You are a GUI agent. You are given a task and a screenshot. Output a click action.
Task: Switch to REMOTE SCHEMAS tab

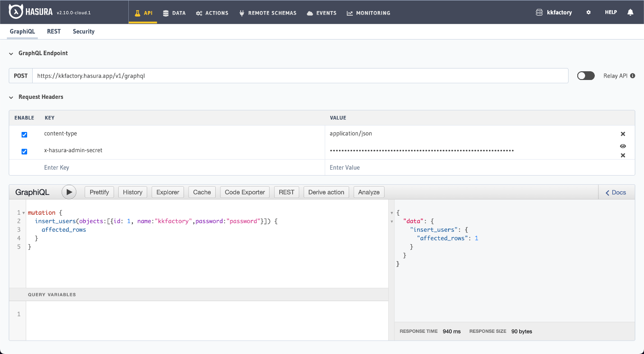point(268,13)
